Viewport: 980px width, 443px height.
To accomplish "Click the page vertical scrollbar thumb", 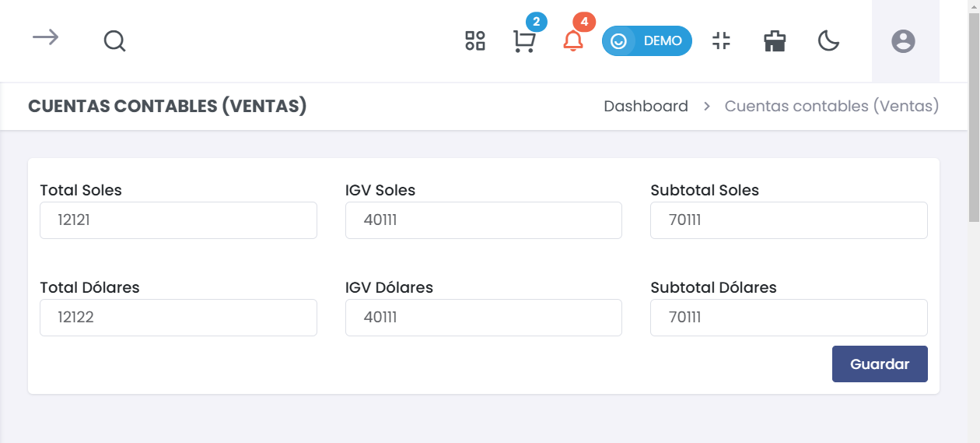I will (974, 117).
